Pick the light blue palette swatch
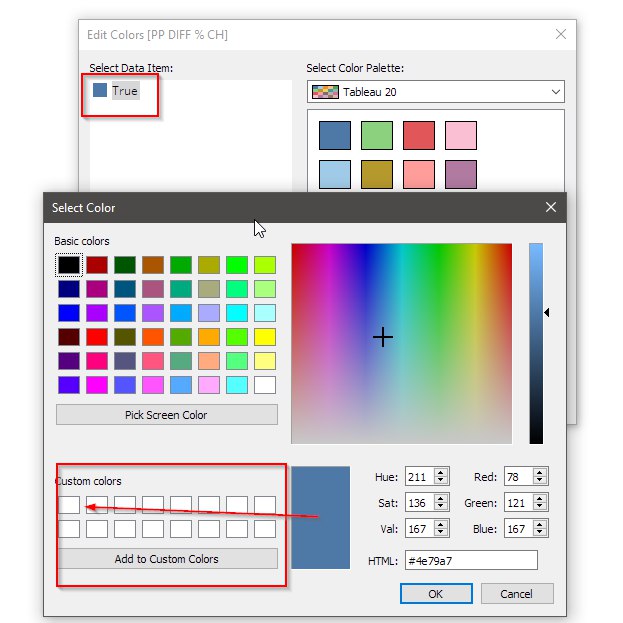The width and height of the screenshot is (623, 623). [x=335, y=174]
